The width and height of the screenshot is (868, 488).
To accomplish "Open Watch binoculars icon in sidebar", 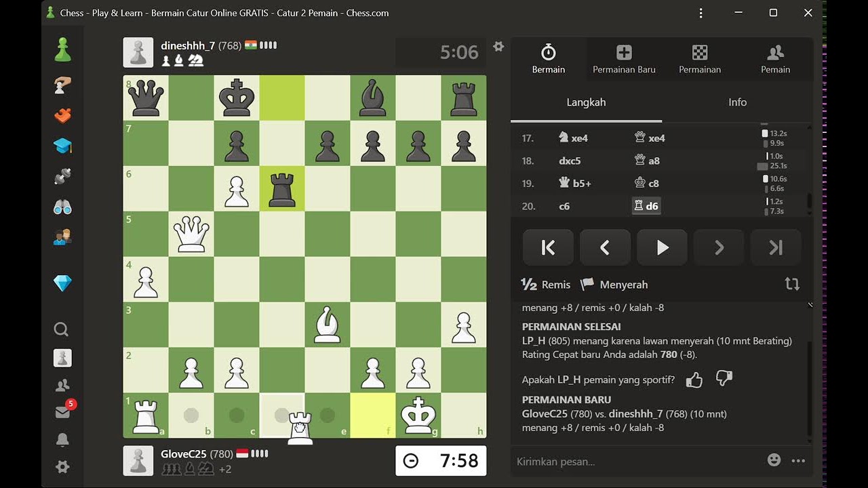I will 62,207.
